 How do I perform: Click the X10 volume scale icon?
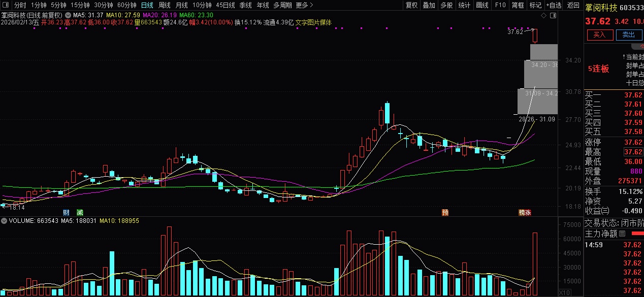point(564,293)
